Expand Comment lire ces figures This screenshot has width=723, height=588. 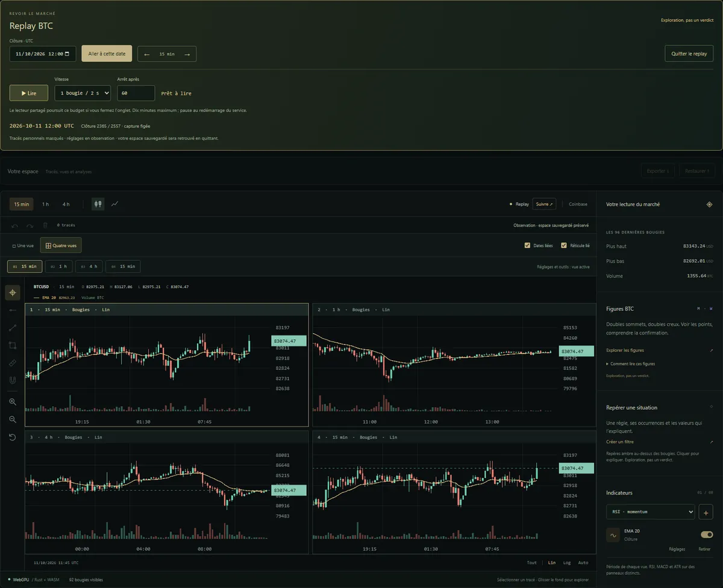point(630,364)
